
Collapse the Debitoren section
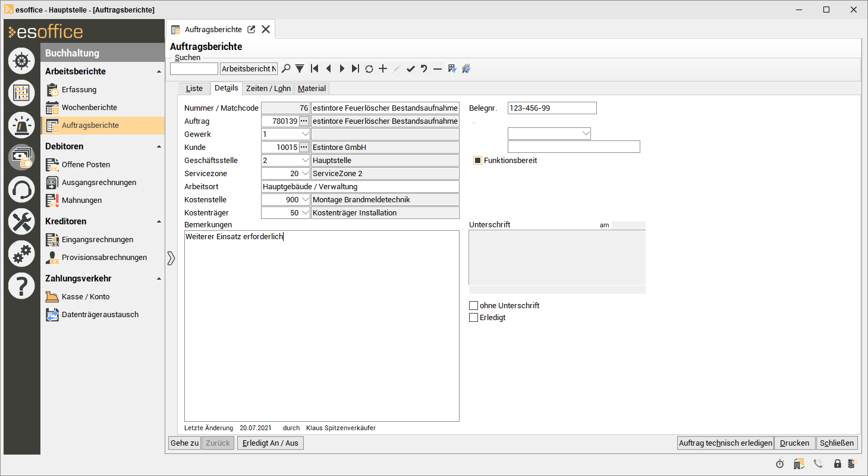tap(158, 146)
